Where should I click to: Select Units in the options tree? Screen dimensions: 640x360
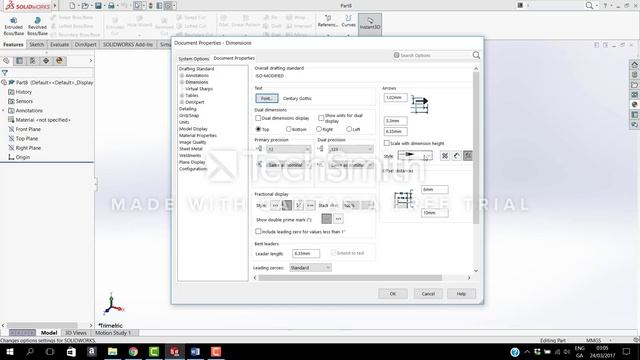[184, 122]
